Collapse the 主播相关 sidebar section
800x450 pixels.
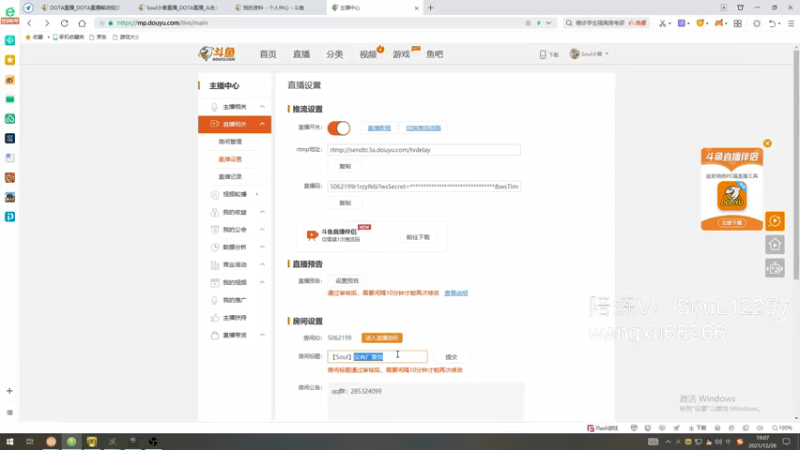point(262,107)
